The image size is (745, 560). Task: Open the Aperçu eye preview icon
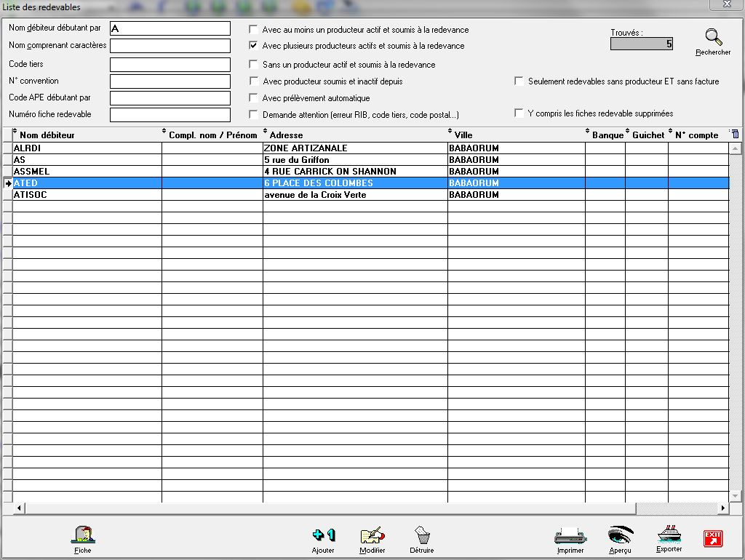click(620, 536)
